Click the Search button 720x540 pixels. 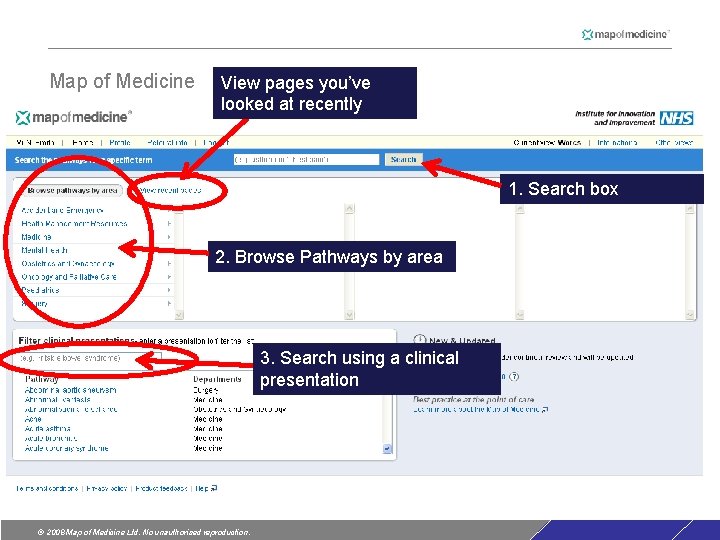(x=404, y=159)
